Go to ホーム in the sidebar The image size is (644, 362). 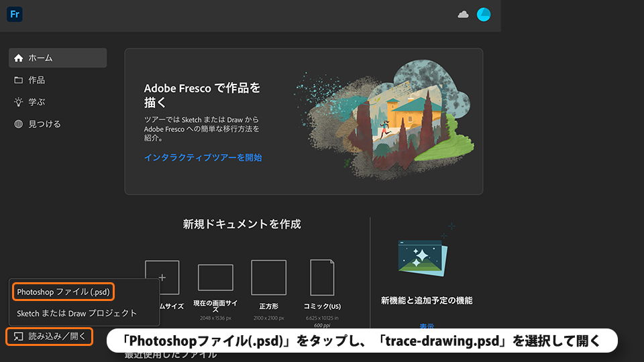tap(58, 58)
